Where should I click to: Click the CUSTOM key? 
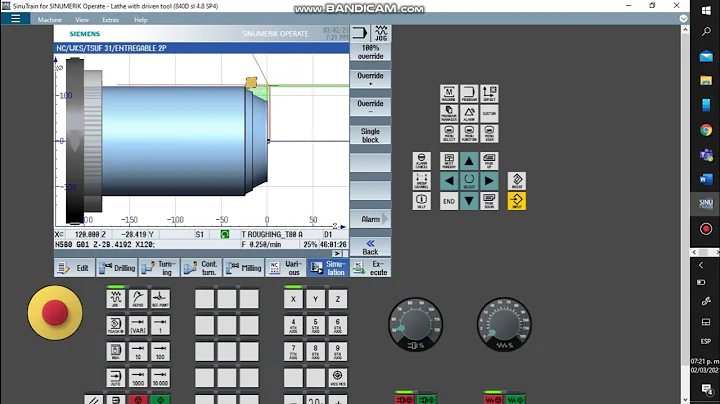coord(489,113)
